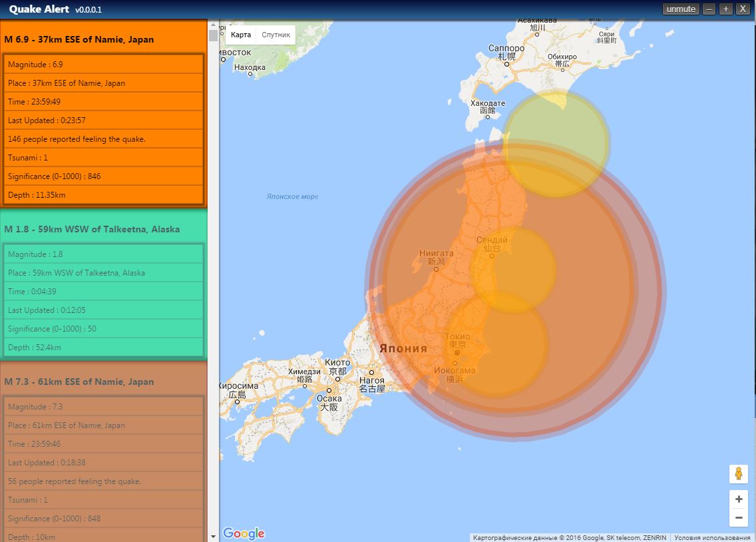Click the list scrollbar down arrow

[213, 536]
